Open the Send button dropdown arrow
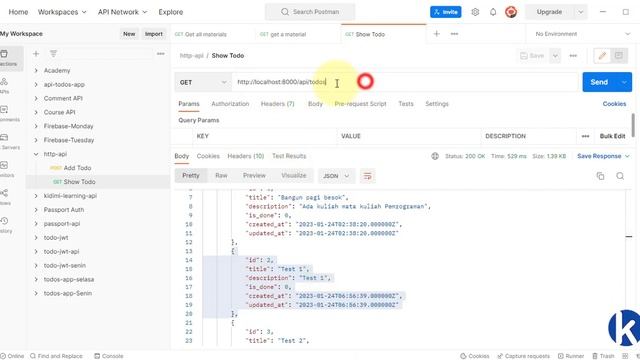 coord(624,82)
